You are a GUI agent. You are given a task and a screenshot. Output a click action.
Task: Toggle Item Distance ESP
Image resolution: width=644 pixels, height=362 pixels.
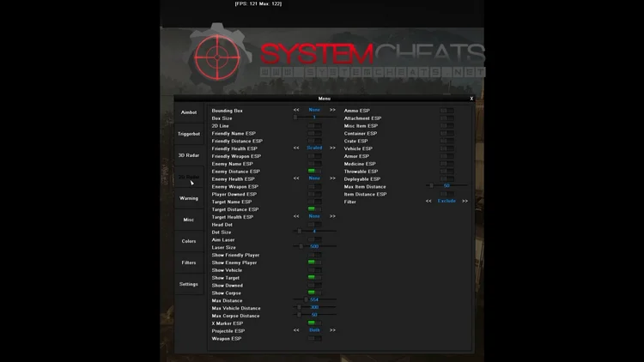[447, 194]
